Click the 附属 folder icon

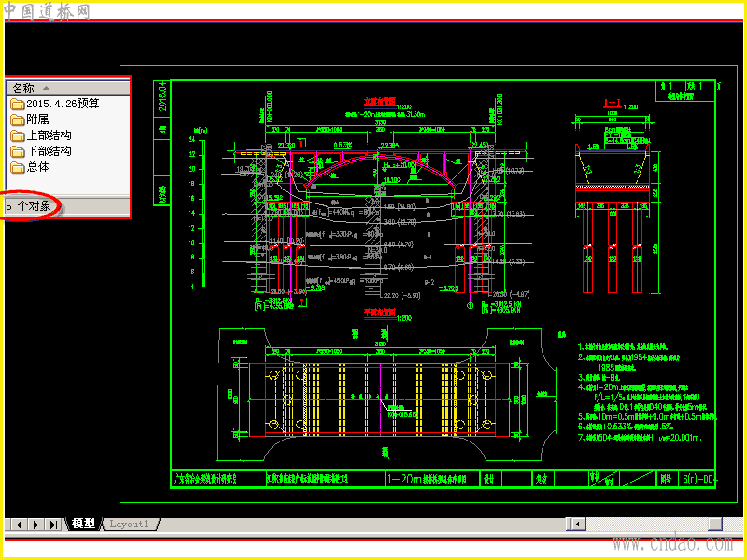tap(18, 119)
